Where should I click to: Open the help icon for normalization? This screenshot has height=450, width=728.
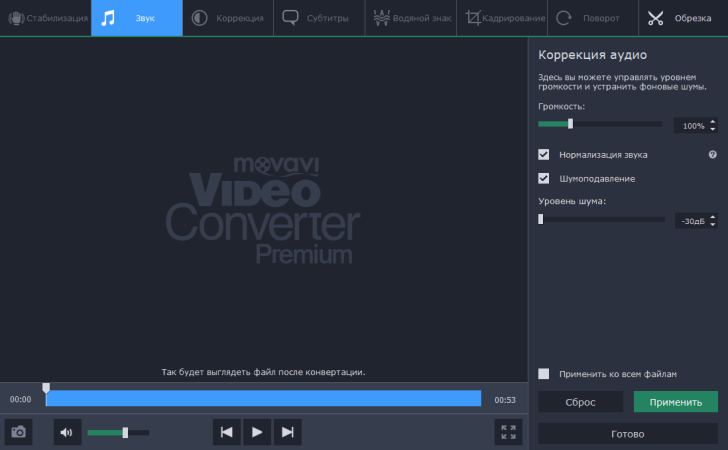(x=713, y=155)
